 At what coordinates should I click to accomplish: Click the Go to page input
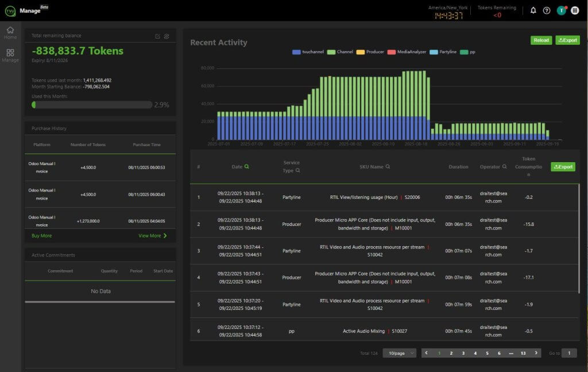point(568,353)
